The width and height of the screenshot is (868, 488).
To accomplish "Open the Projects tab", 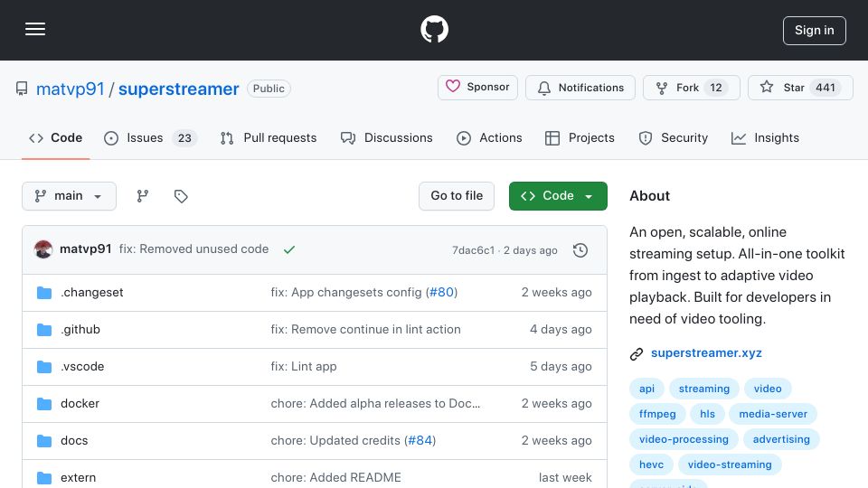I will pyautogui.click(x=580, y=137).
